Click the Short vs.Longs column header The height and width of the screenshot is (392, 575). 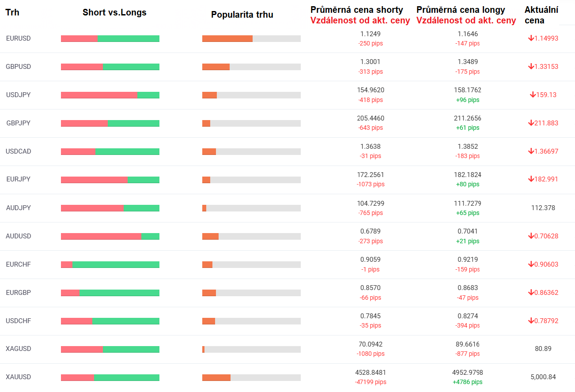click(114, 12)
